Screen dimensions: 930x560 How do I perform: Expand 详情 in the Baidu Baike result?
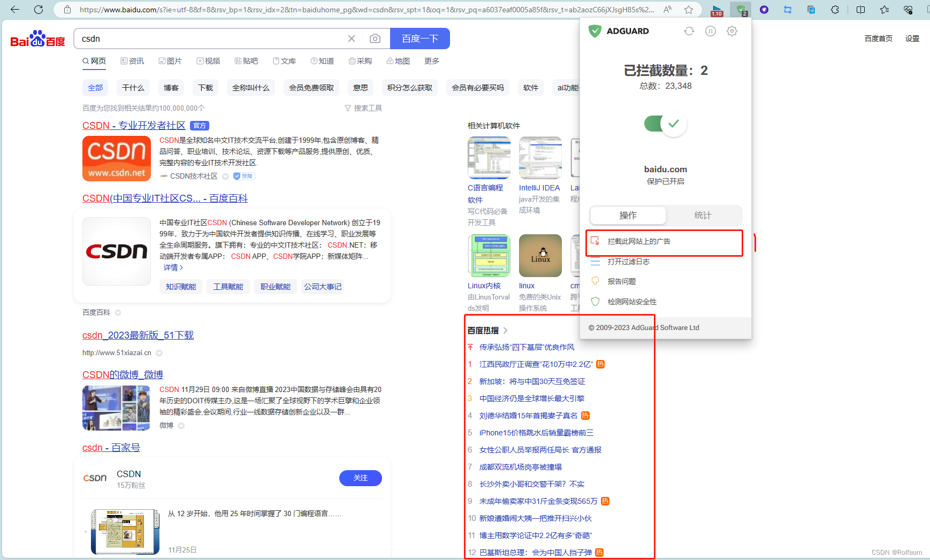[x=173, y=267]
